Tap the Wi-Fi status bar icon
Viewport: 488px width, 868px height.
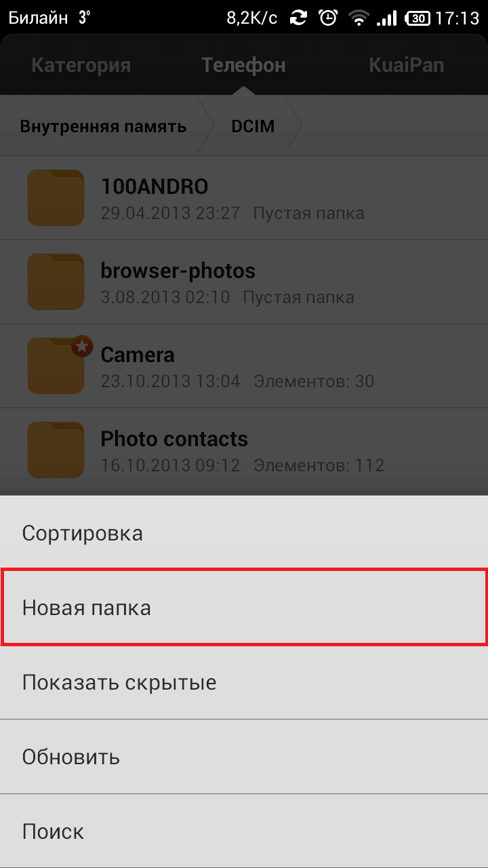point(359,18)
